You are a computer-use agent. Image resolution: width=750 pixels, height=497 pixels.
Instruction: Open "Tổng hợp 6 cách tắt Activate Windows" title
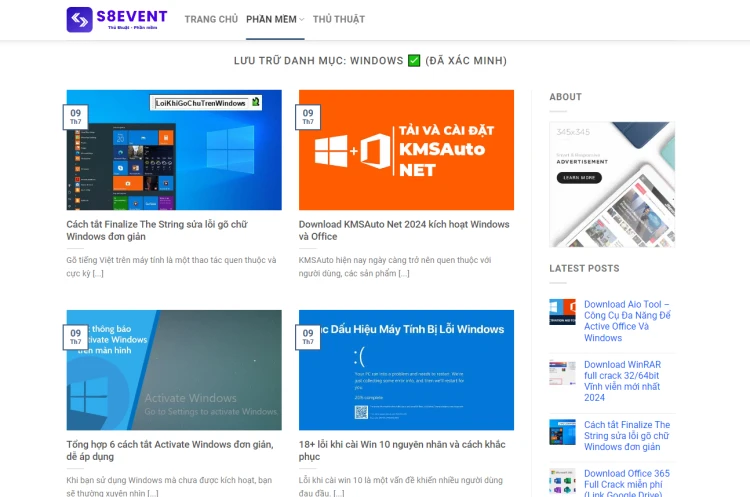pyautogui.click(x=167, y=450)
